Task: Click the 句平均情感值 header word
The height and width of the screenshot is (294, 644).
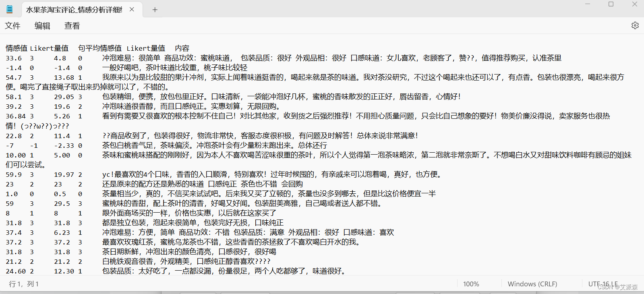Action: 100,48
